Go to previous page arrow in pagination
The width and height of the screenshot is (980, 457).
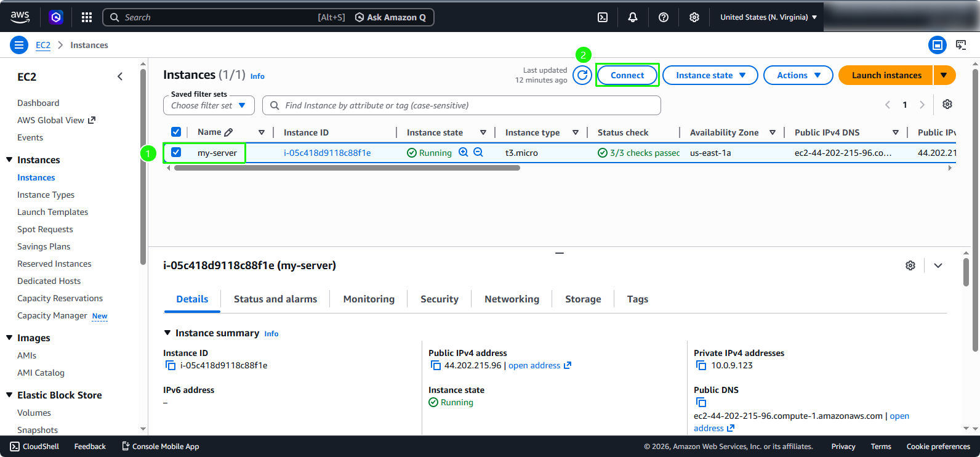click(888, 105)
